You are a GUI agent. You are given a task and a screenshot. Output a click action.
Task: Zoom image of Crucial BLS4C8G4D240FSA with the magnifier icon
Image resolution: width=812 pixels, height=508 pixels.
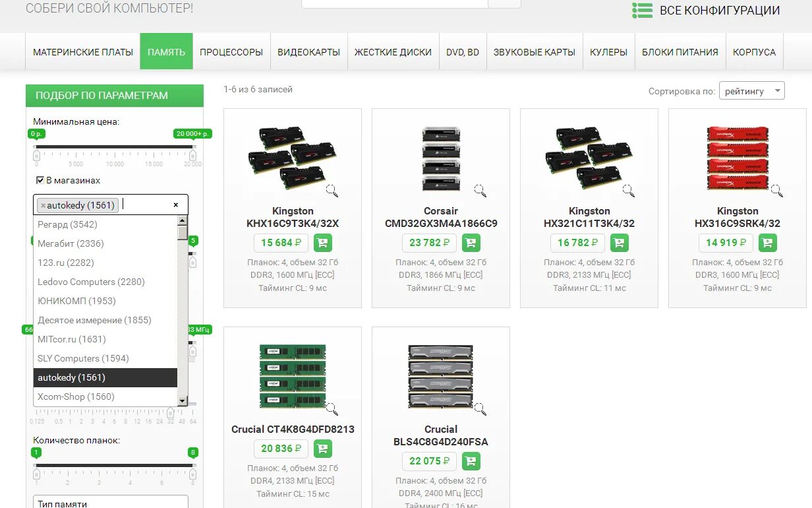click(x=480, y=409)
